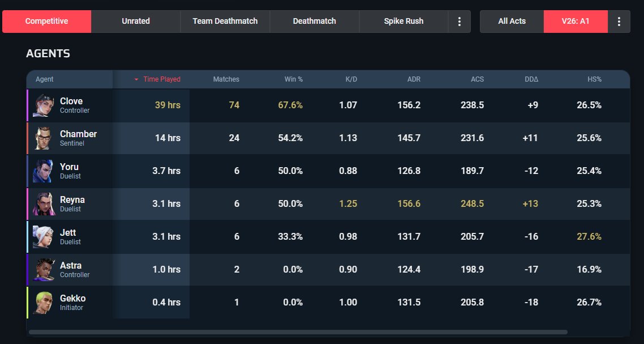Click Jett's 33.3% win rate
Screen dimensions: 644x344
(x=290, y=237)
